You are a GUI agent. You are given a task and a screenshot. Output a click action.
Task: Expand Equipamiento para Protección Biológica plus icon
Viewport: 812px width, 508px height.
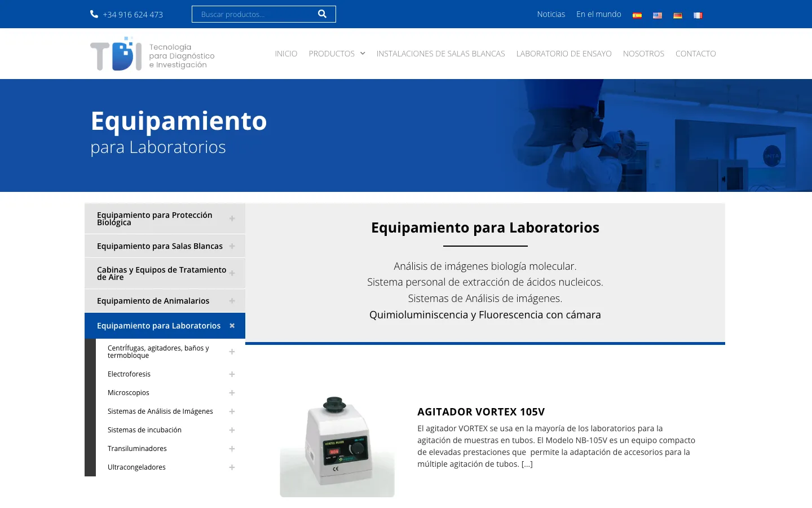[x=232, y=218]
